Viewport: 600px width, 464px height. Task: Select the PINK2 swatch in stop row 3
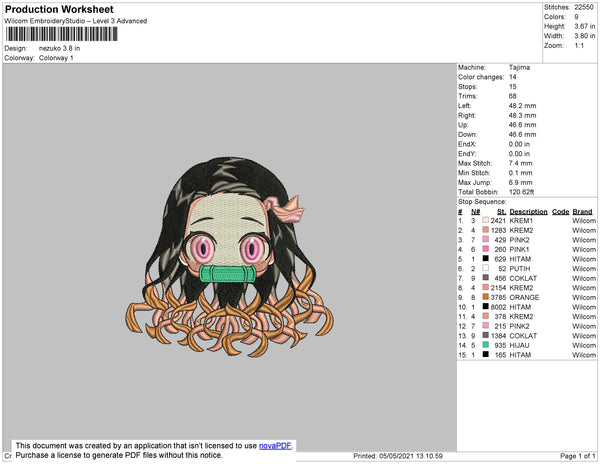(486, 239)
